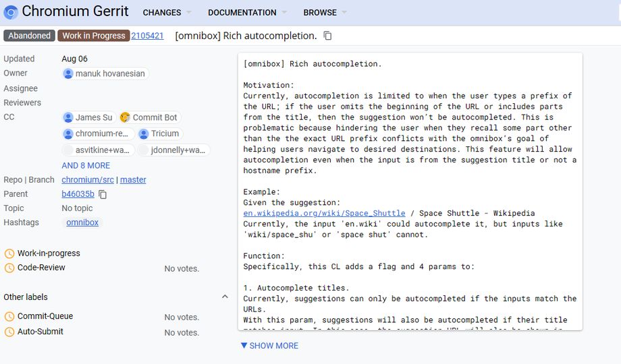The height and width of the screenshot is (364, 621).
Task: Click the omnibox hashtag chip
Action: [82, 222]
